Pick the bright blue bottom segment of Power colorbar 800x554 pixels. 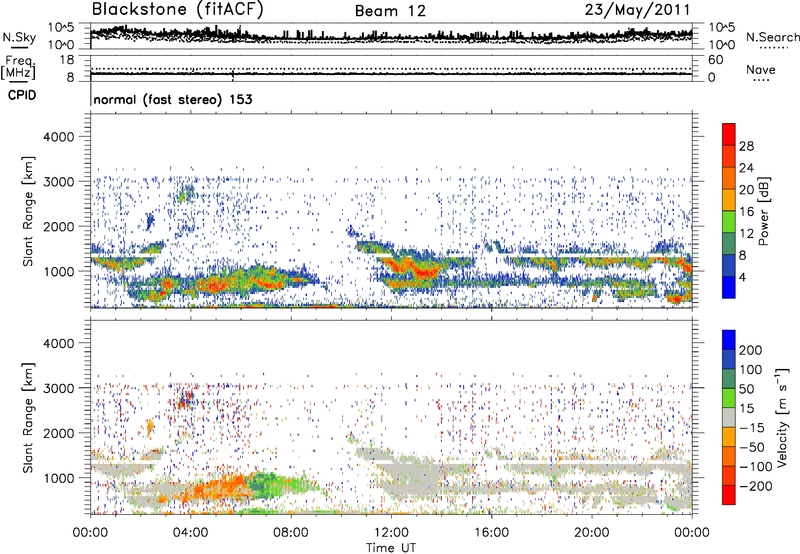click(729, 287)
